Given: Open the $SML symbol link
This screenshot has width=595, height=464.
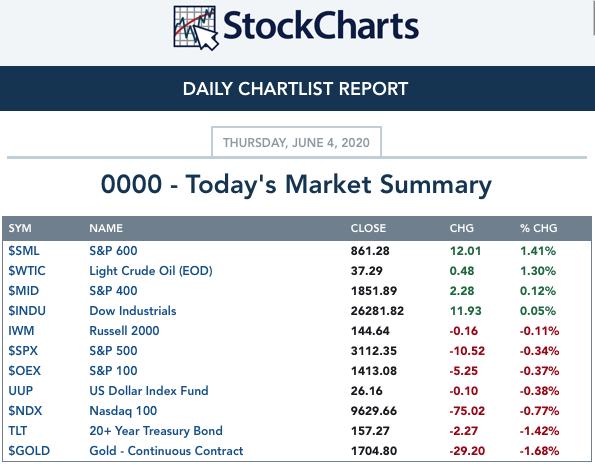Looking at the screenshot, I should [24, 251].
